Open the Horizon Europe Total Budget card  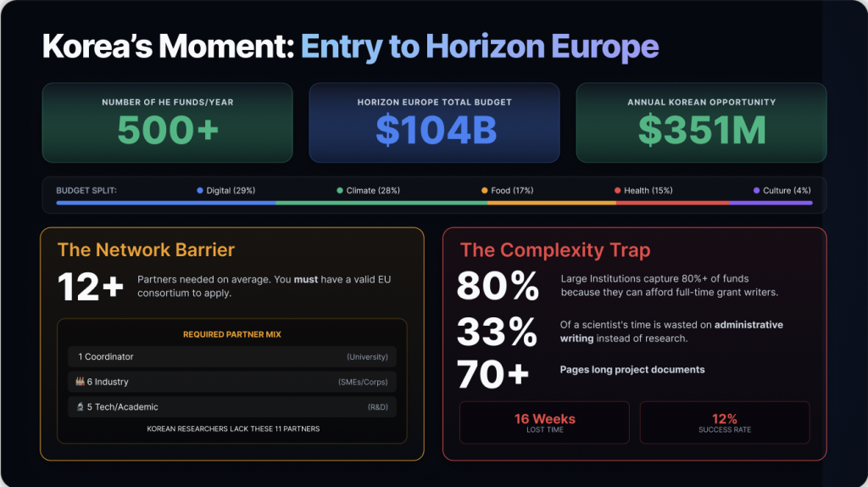[x=434, y=123]
